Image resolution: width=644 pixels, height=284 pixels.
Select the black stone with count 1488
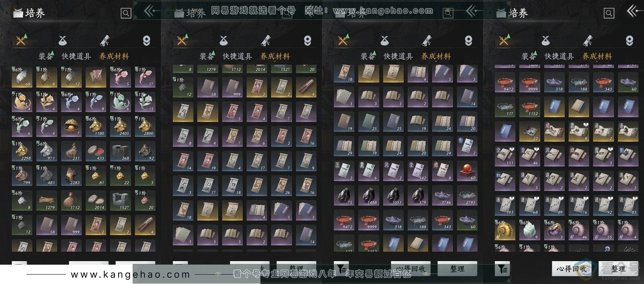click(369, 195)
